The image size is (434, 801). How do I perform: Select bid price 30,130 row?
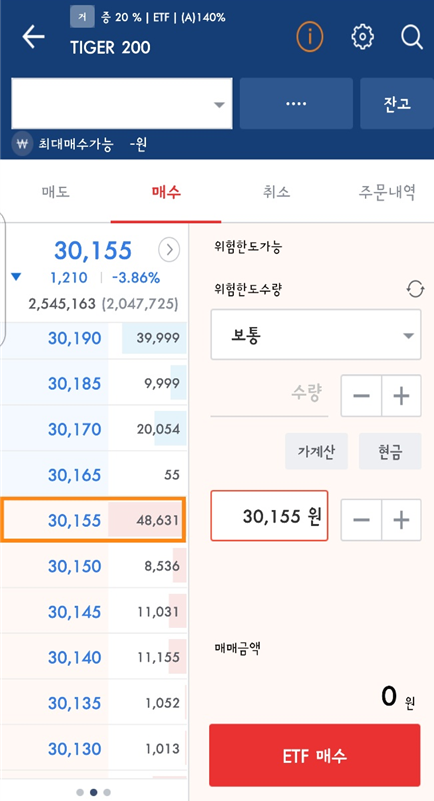tap(94, 748)
